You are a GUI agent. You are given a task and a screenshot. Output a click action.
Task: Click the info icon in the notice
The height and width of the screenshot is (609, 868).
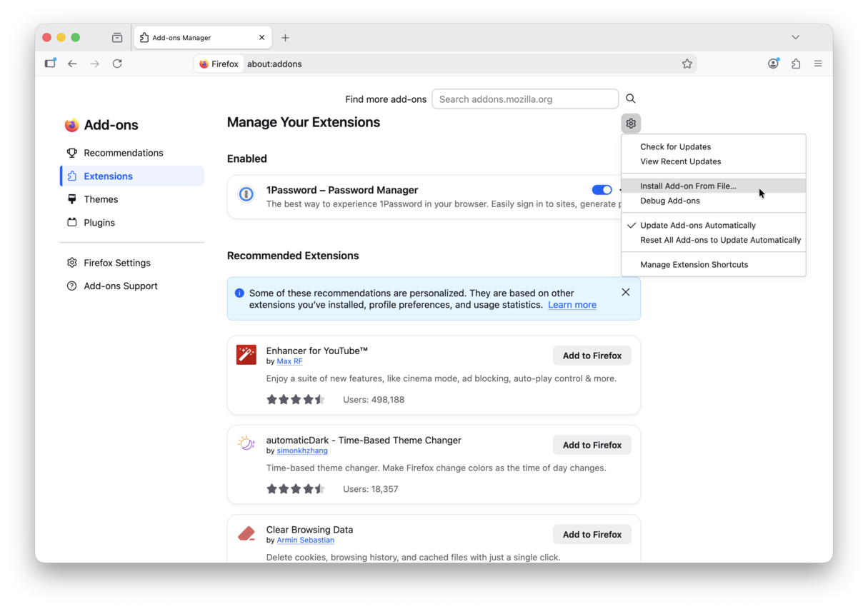(x=239, y=293)
